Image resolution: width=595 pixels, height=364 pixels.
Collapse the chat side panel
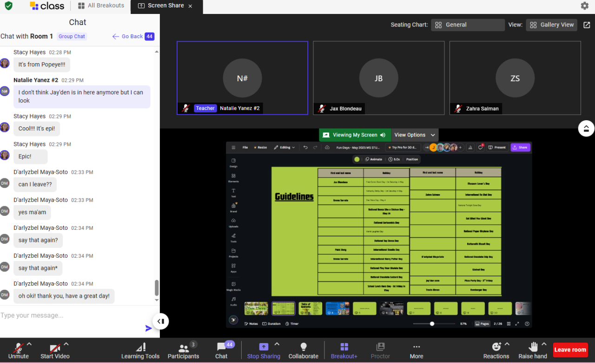(160, 321)
